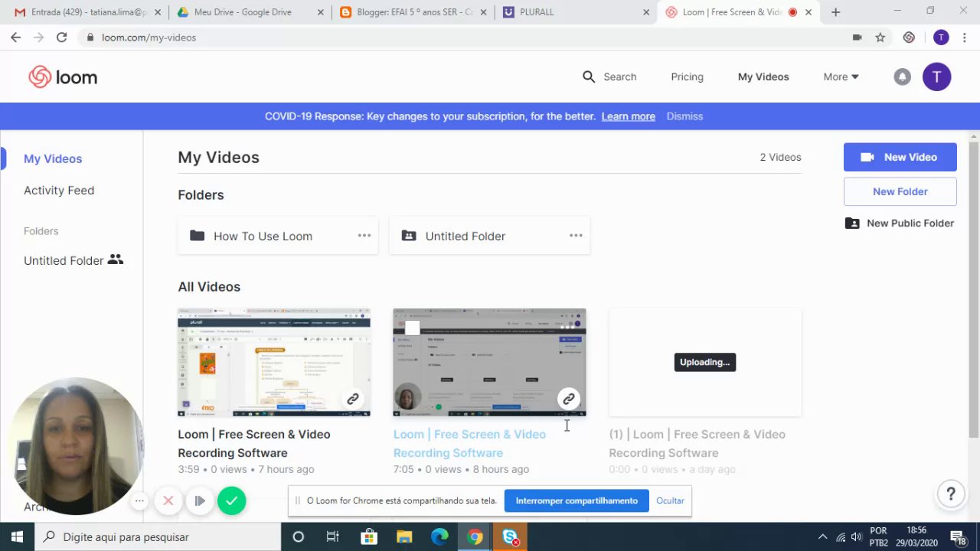Click the Loom logo
Screen dimensions: 980x551
pos(63,77)
